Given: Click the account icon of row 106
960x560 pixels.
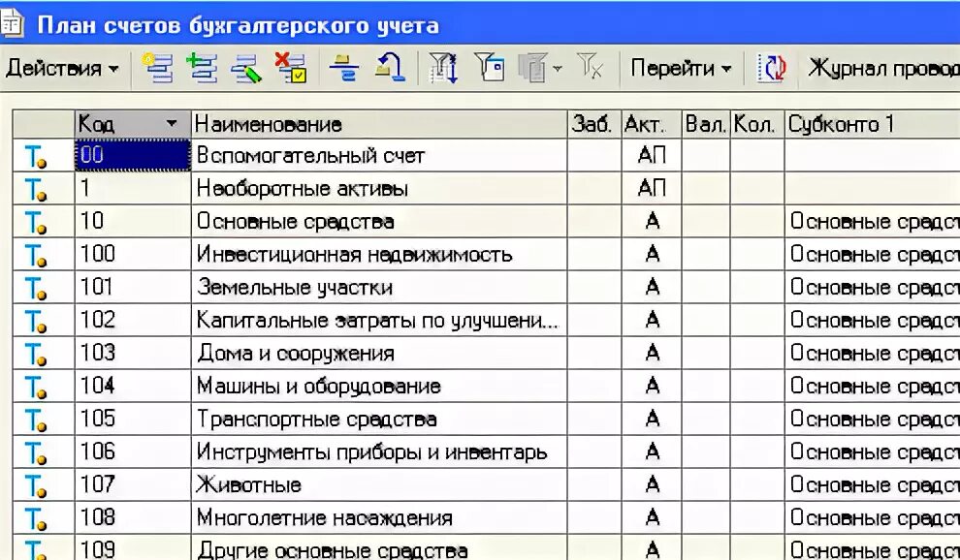Looking at the screenshot, I should pyautogui.click(x=36, y=453).
